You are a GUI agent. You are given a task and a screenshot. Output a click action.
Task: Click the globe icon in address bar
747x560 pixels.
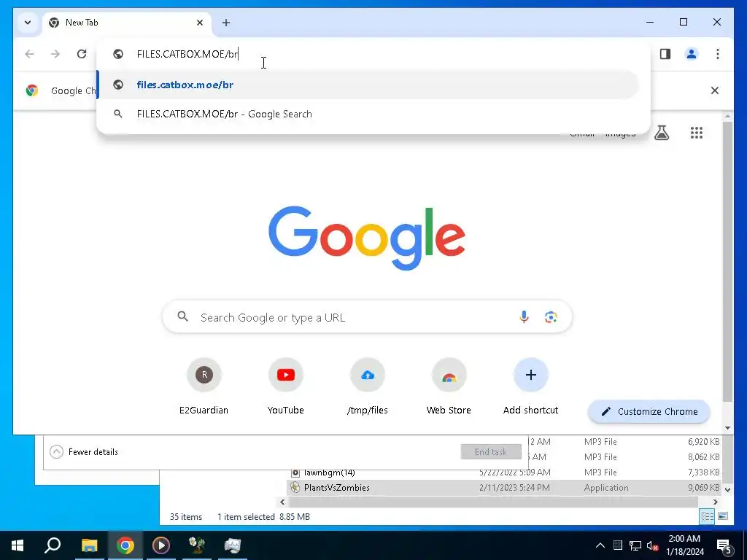pos(118,54)
